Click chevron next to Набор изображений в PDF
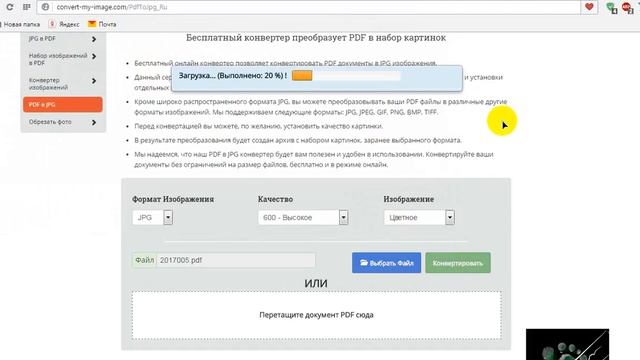640x360 pixels. point(94,56)
